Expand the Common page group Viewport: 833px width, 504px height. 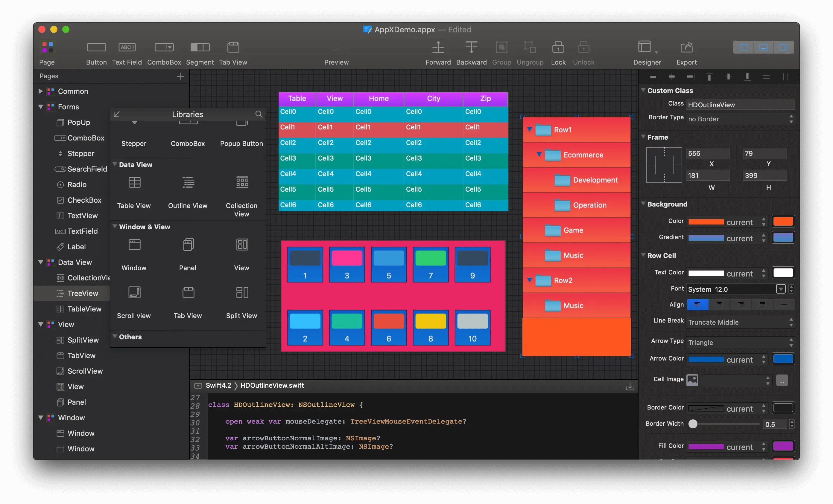click(41, 91)
